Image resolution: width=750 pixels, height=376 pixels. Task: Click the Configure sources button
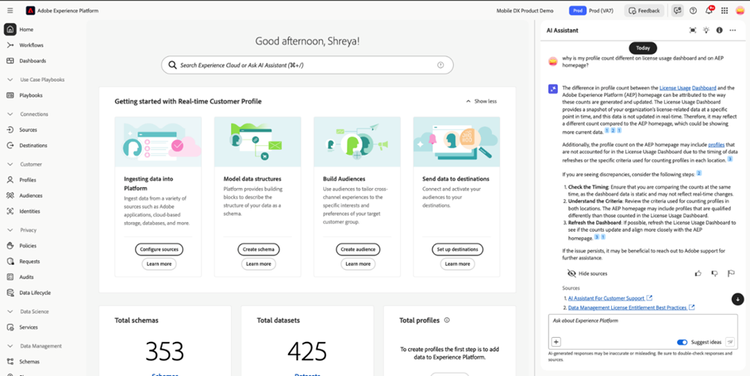pyautogui.click(x=159, y=249)
